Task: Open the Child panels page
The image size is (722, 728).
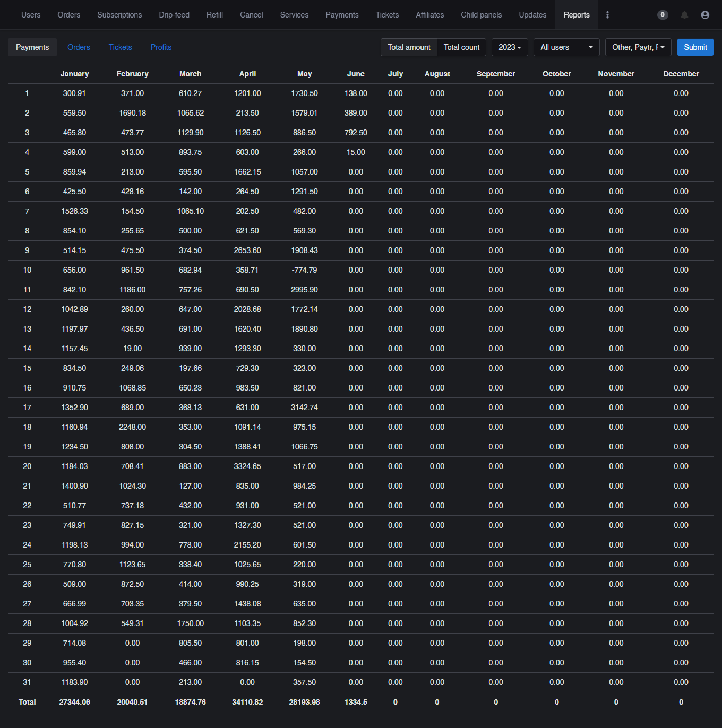Action: (x=481, y=15)
